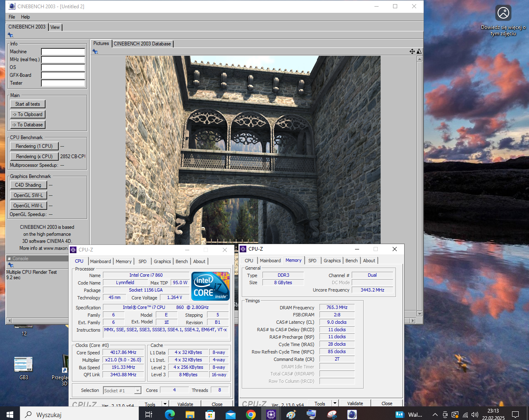Click the four-arrow move icon above the render
529x420 pixels.
tap(412, 51)
